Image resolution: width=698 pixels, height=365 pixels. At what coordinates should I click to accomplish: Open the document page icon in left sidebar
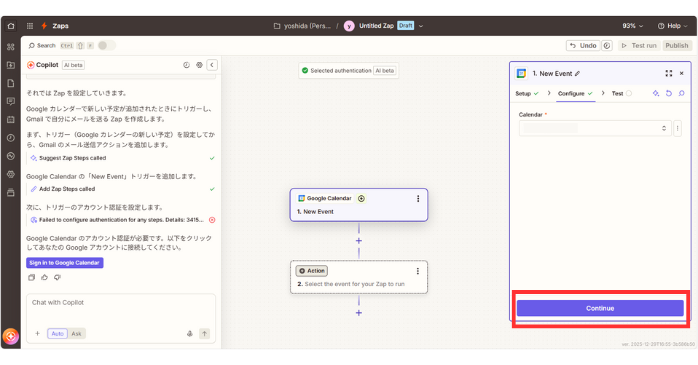point(11,83)
